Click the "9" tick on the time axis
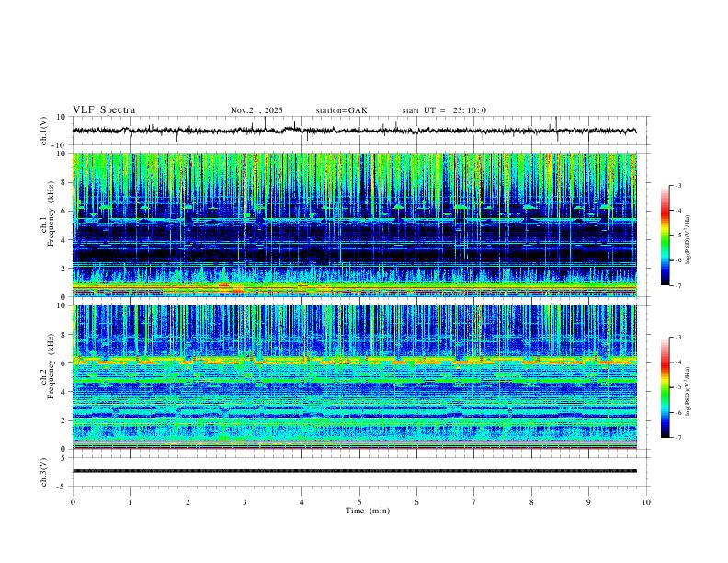The height and width of the screenshot is (563, 728). (588, 502)
